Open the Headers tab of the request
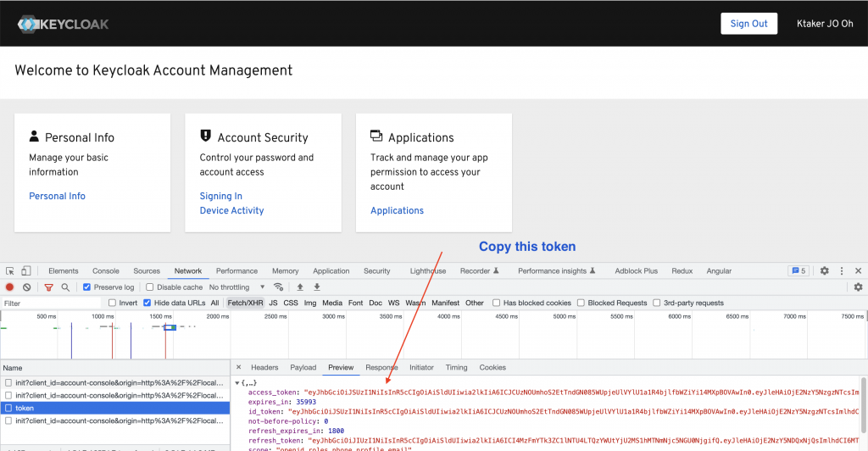This screenshot has width=868, height=451. (264, 367)
